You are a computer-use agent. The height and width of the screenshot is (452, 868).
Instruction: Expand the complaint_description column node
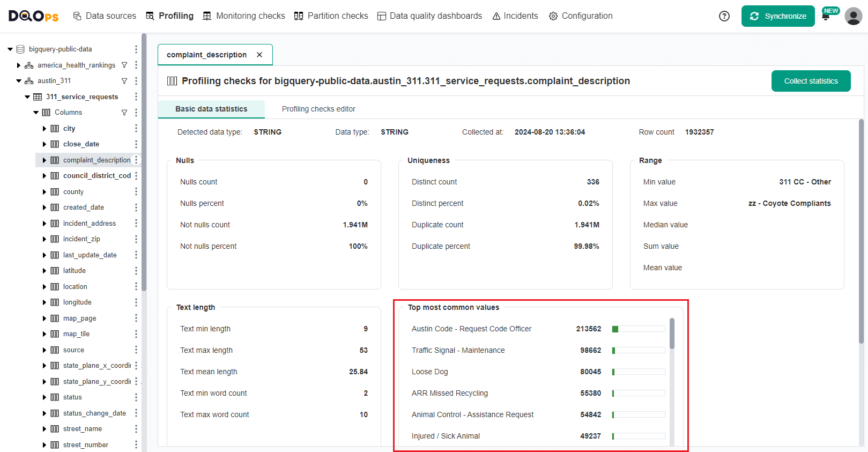click(x=44, y=160)
